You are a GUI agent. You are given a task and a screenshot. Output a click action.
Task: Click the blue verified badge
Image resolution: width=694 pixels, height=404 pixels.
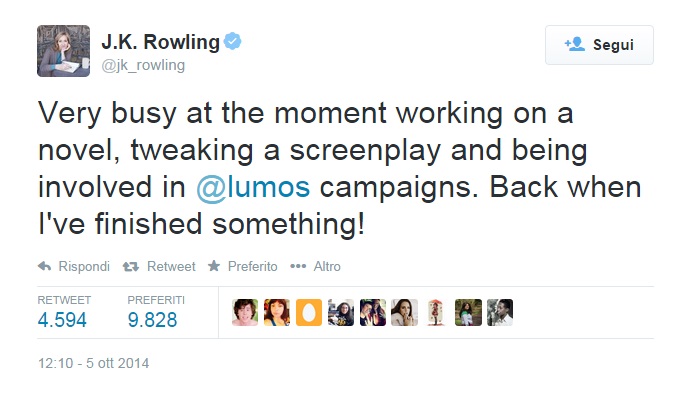click(233, 42)
